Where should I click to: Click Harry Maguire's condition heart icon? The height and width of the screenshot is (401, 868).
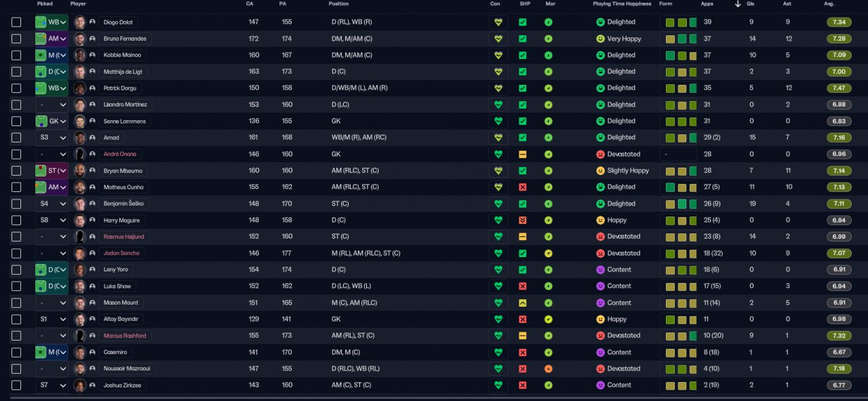498,221
